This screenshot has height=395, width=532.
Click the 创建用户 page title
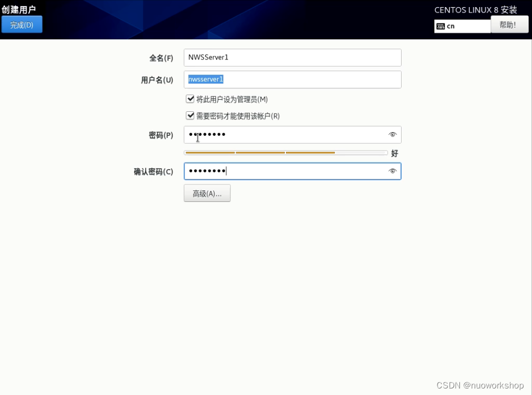tap(19, 9)
